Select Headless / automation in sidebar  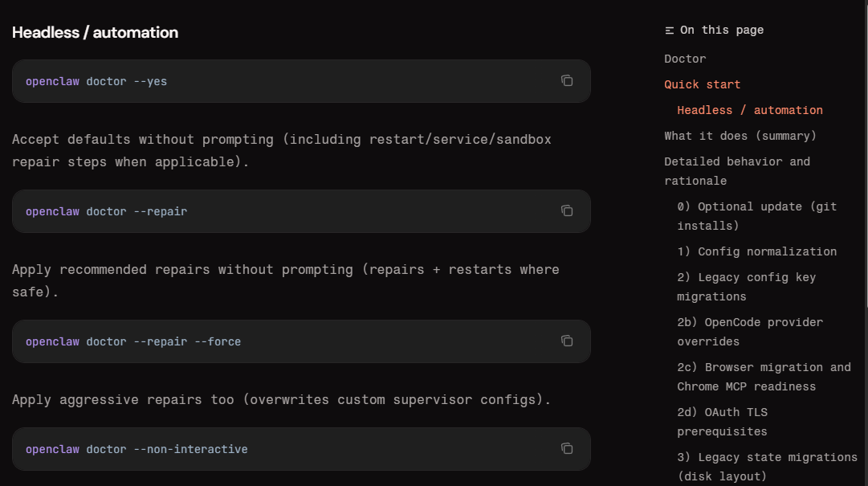pos(749,110)
